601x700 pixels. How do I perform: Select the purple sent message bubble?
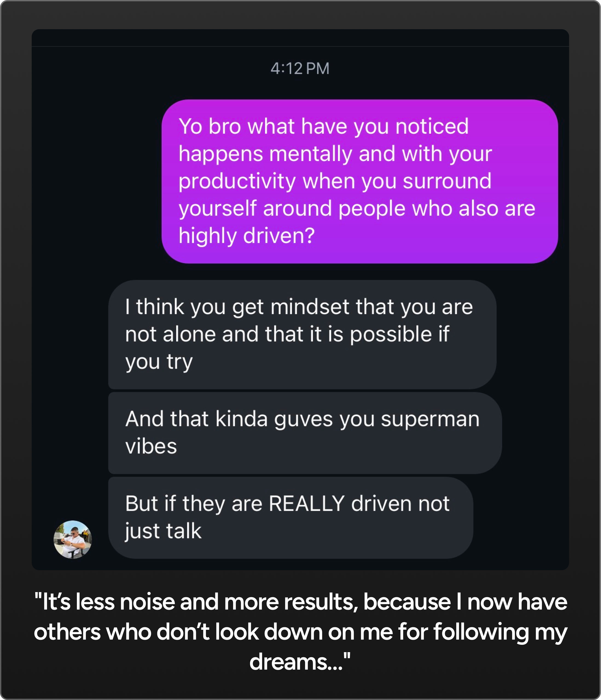point(359,181)
